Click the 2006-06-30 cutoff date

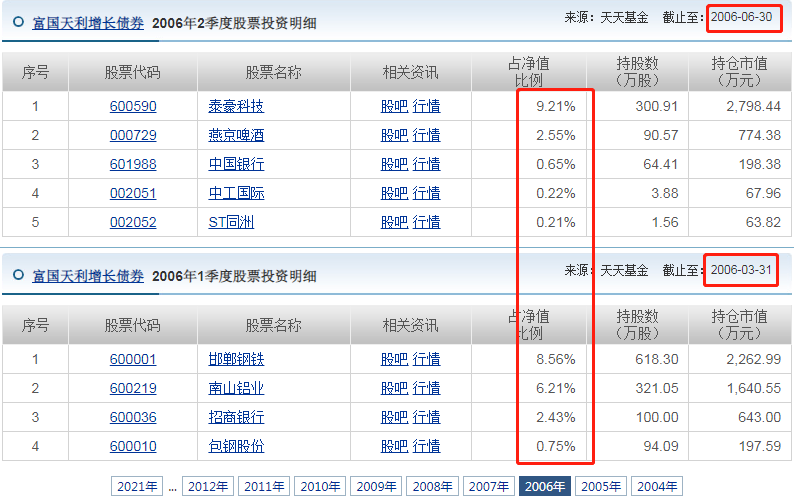741,17
